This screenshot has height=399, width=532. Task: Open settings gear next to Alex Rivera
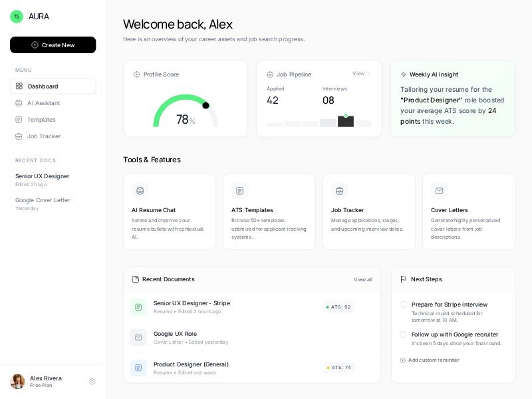pos(92,382)
